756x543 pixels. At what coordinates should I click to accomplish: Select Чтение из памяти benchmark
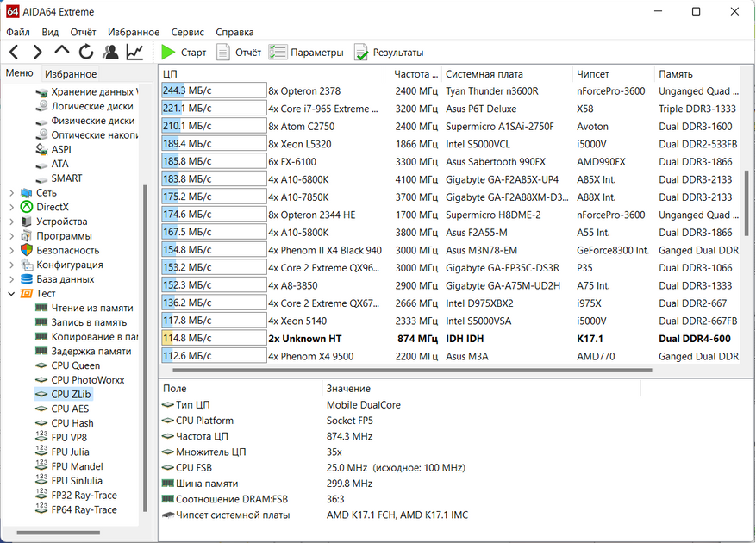click(84, 309)
